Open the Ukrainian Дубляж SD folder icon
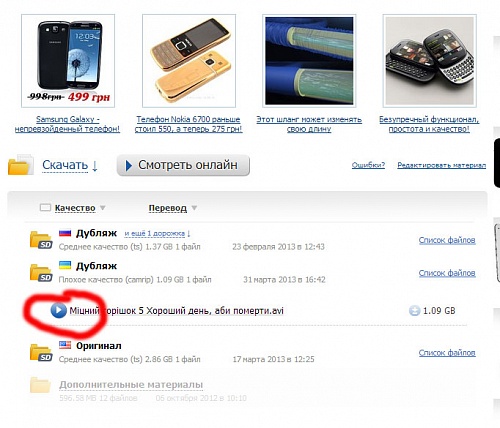 [x=41, y=273]
